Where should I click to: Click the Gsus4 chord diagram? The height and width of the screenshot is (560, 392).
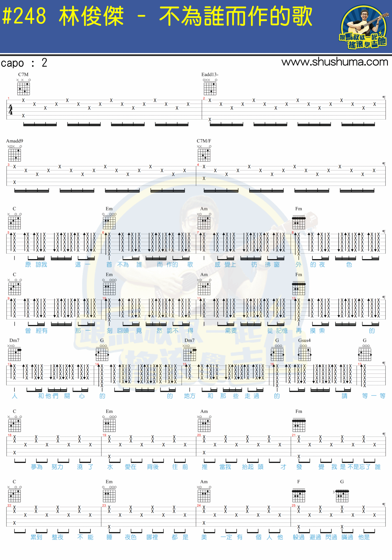304,353
